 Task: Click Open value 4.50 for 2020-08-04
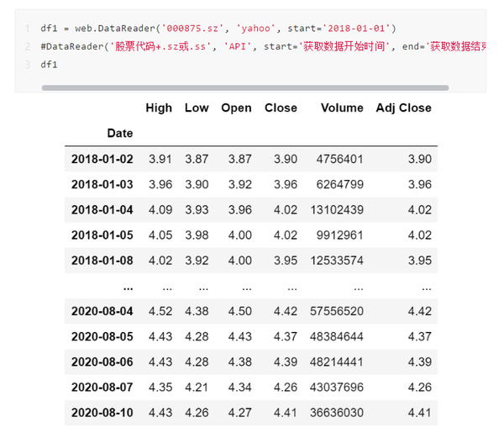(239, 311)
